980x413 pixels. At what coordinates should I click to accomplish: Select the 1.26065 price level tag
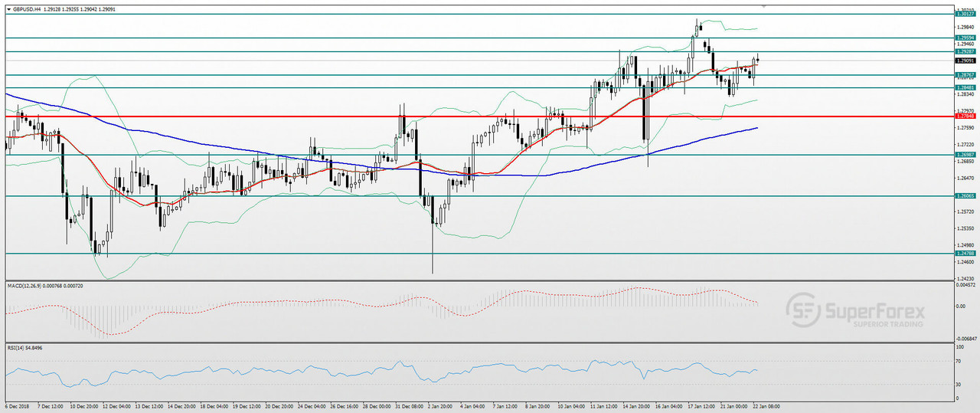965,196
